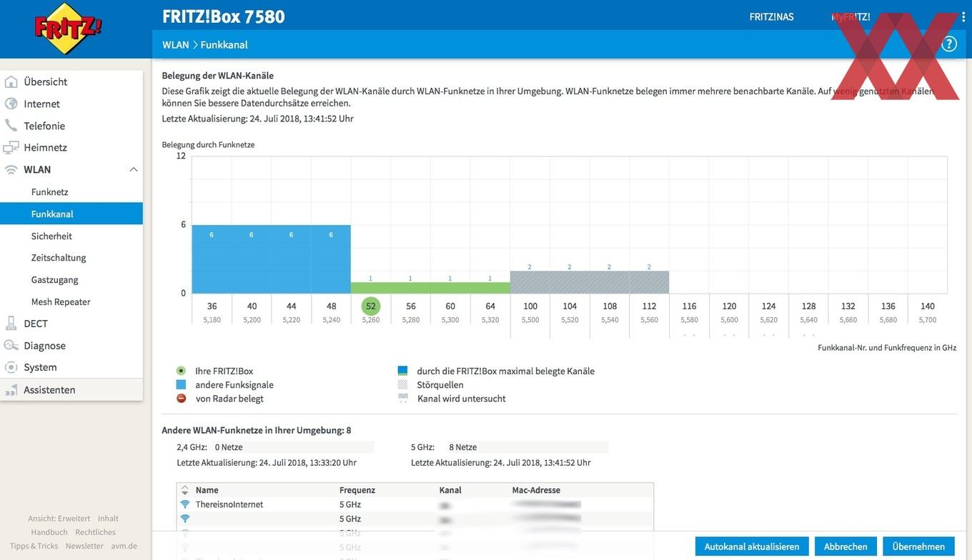Click the FRITZ! logo
The width and height of the screenshot is (972, 560).
click(69, 29)
